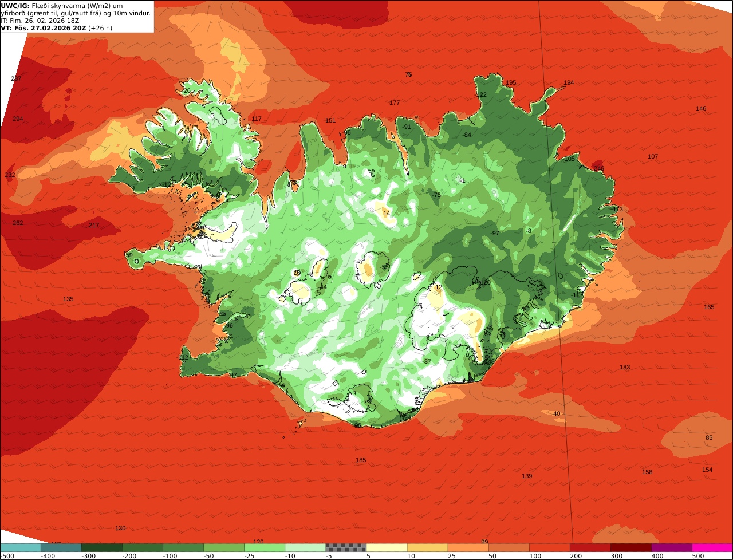Image resolution: width=733 pixels, height=560 pixels.
Task: Click the magenta swatch above 500
Action: coord(712,547)
